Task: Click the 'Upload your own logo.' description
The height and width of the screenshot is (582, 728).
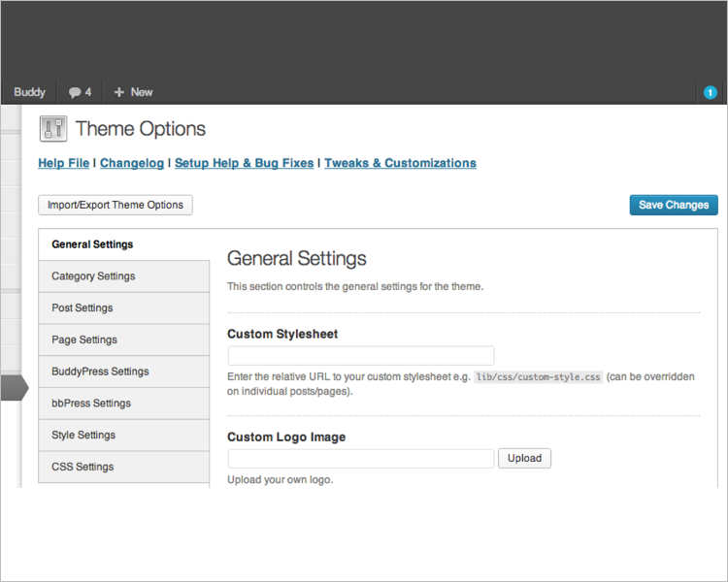Action: pos(280,480)
